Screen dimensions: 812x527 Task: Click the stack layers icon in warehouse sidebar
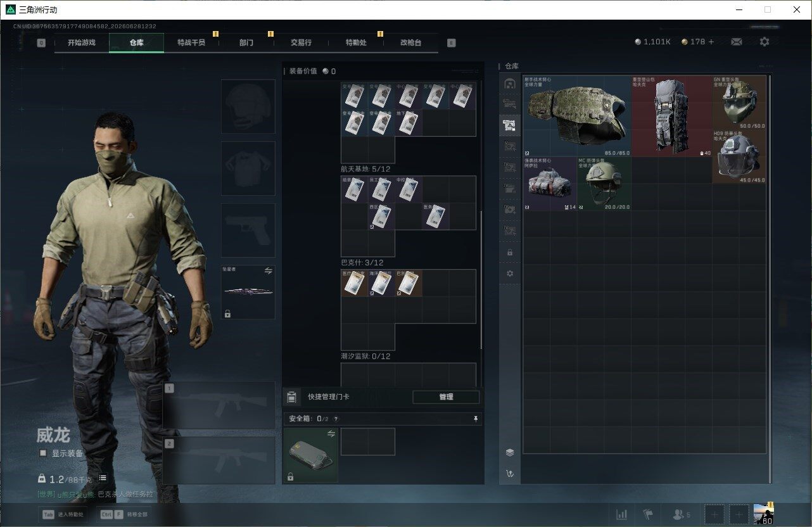point(510,452)
